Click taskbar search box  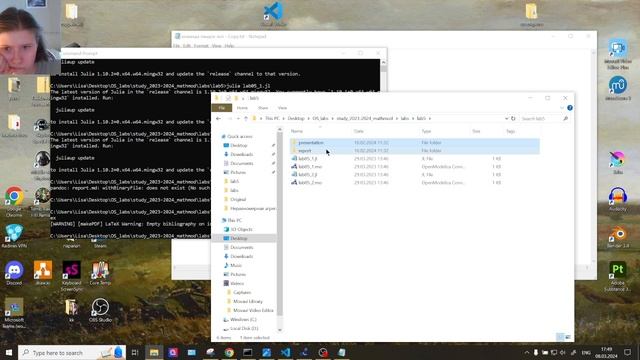pos(72,352)
